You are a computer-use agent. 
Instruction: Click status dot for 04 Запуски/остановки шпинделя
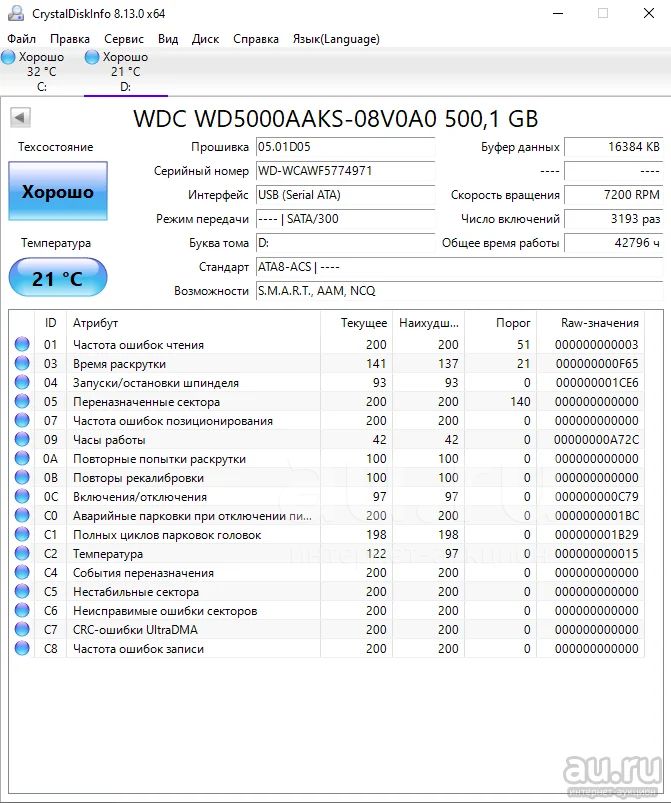[22, 382]
